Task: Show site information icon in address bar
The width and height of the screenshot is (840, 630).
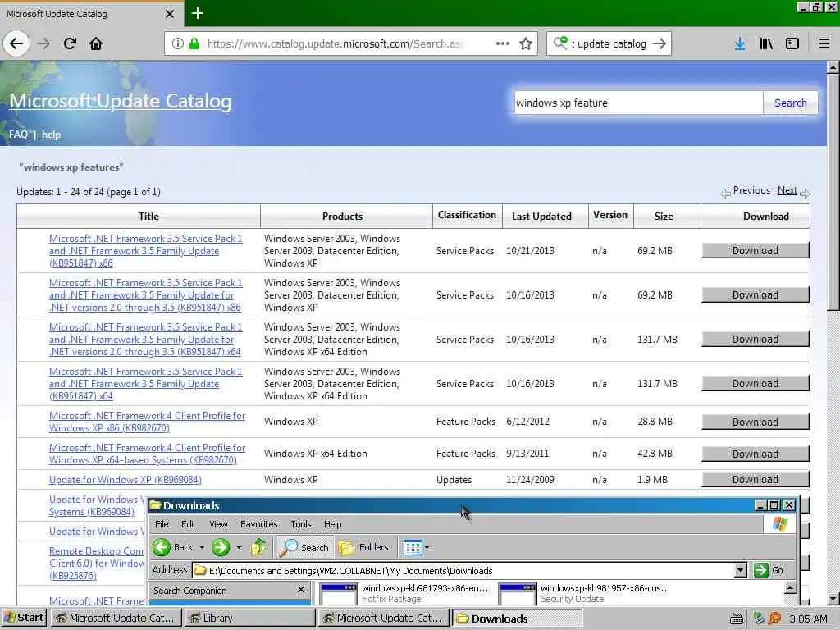Action: pyautogui.click(x=177, y=43)
